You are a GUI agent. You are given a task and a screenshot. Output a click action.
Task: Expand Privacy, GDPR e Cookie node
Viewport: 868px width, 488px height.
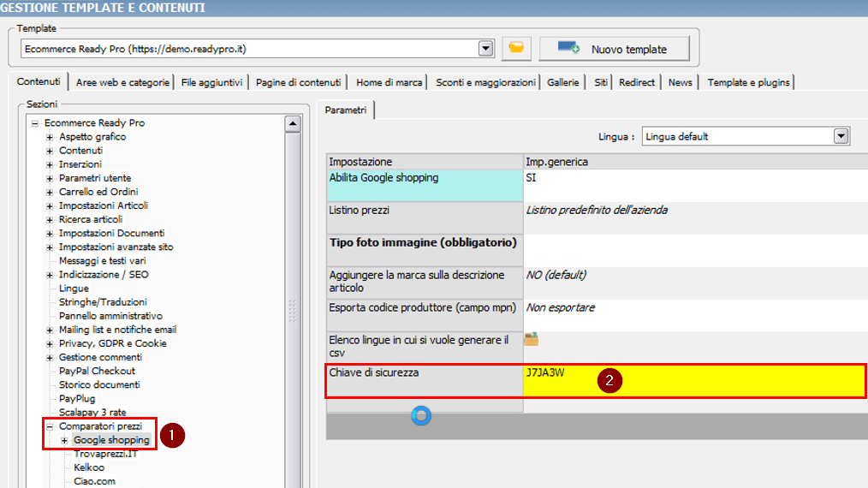pos(50,344)
